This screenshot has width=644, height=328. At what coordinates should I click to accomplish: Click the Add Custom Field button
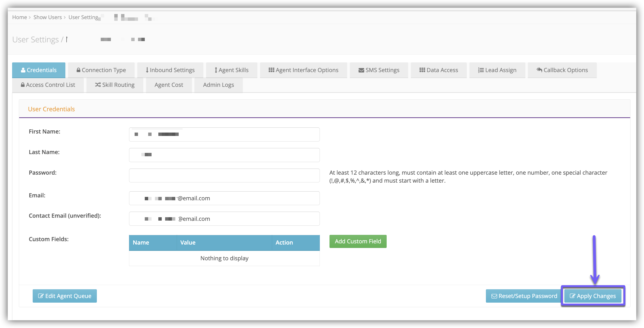point(358,241)
